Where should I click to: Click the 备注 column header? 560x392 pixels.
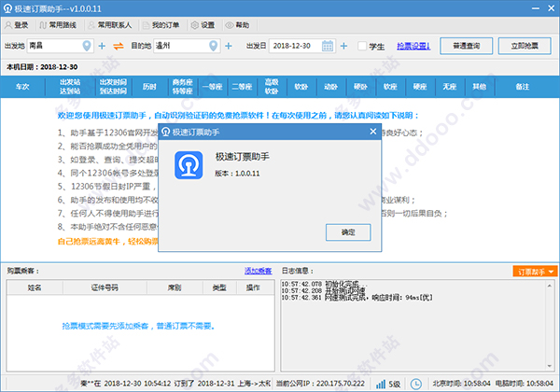point(522,87)
